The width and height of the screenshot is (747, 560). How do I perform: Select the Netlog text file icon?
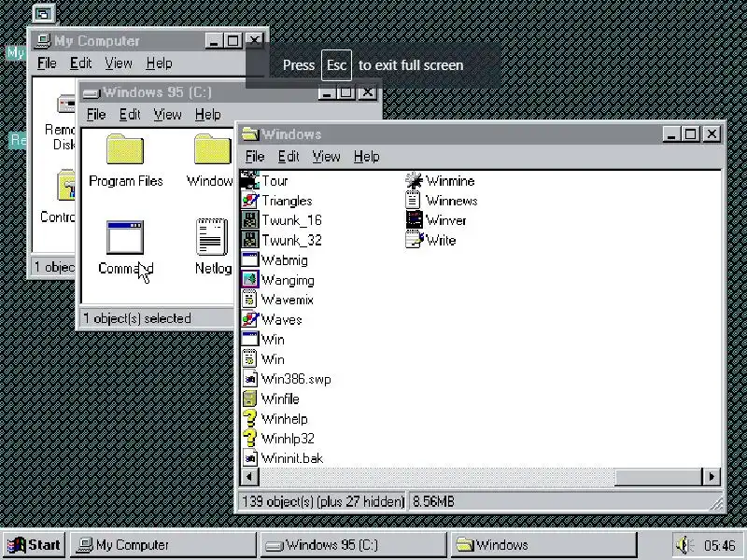(x=212, y=237)
